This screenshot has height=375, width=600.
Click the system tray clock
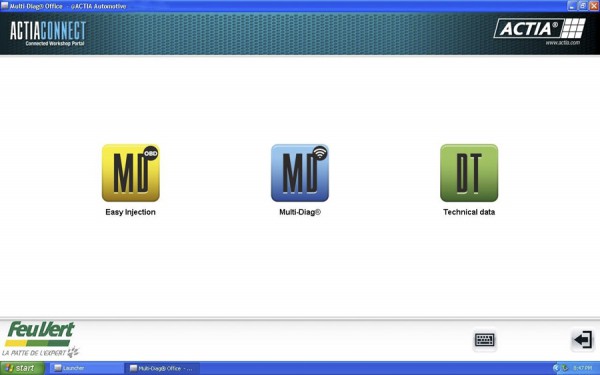click(582, 368)
